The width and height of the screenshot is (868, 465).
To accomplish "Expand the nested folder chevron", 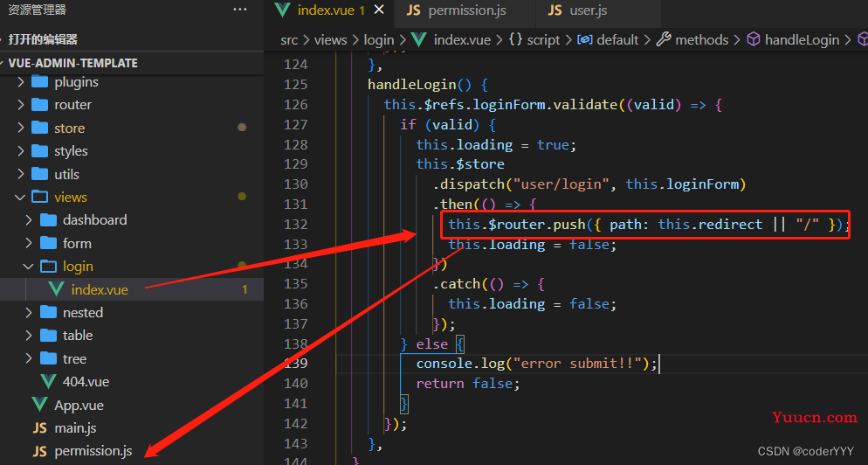I will 29,313.
